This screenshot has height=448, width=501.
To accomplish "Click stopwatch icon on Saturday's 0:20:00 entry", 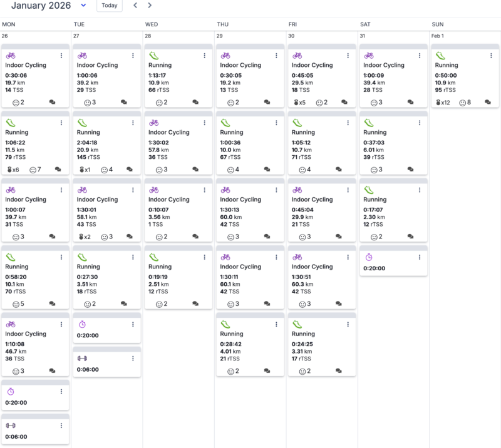I will click(x=369, y=257).
